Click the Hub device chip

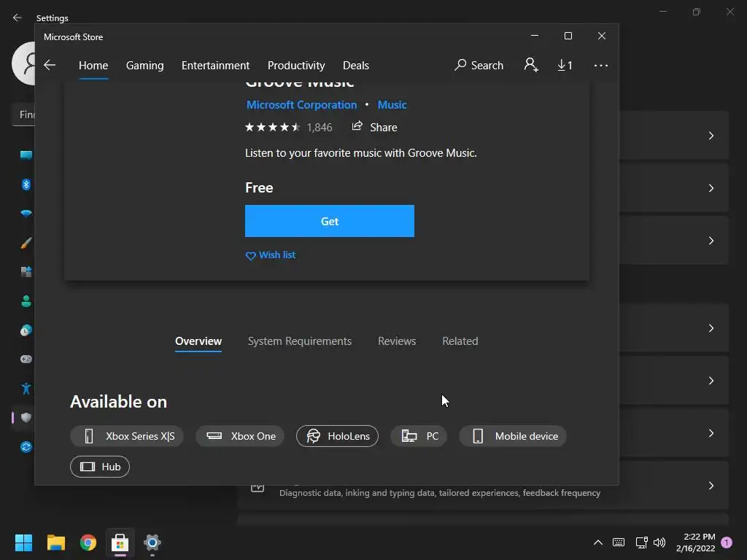(x=99, y=467)
